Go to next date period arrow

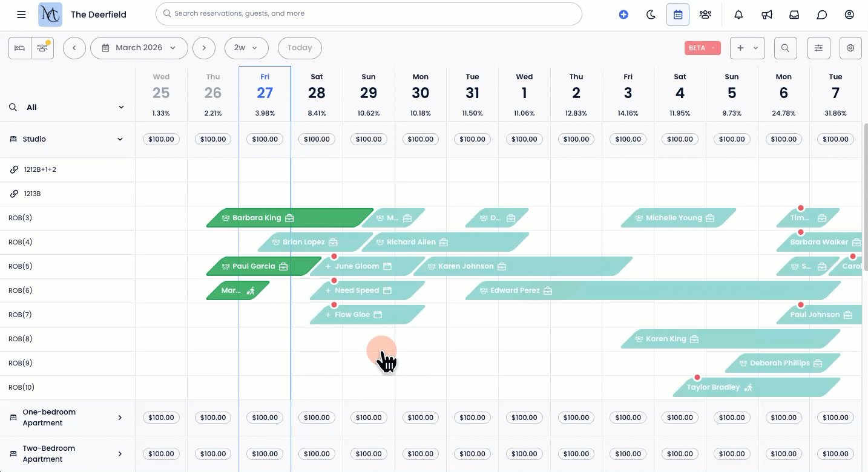[x=204, y=48]
